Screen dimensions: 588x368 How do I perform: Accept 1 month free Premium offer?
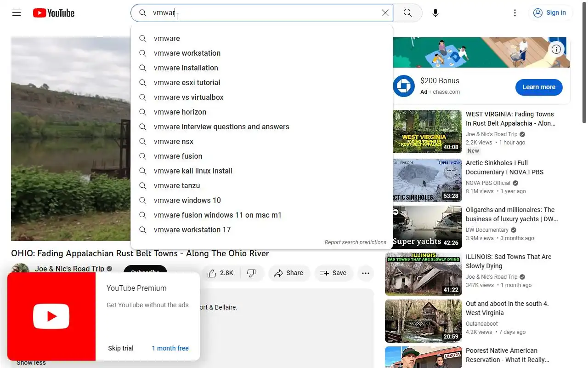170,348
